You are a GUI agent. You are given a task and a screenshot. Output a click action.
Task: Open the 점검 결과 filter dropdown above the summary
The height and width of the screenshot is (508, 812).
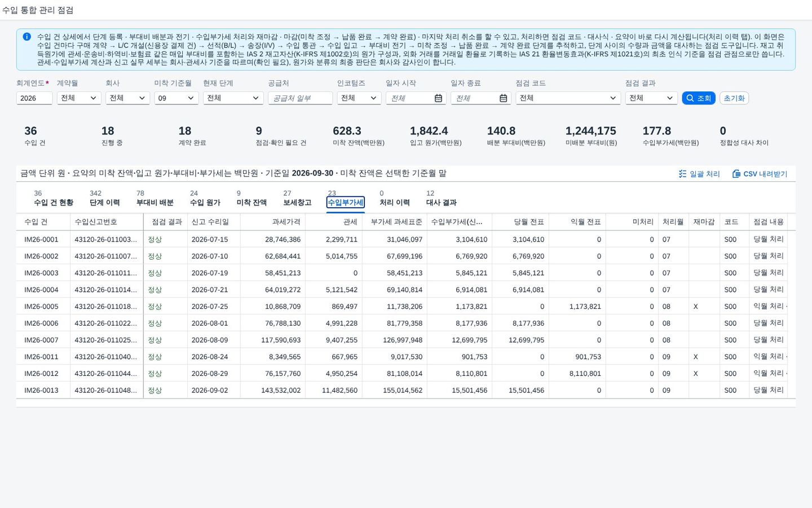pyautogui.click(x=651, y=98)
